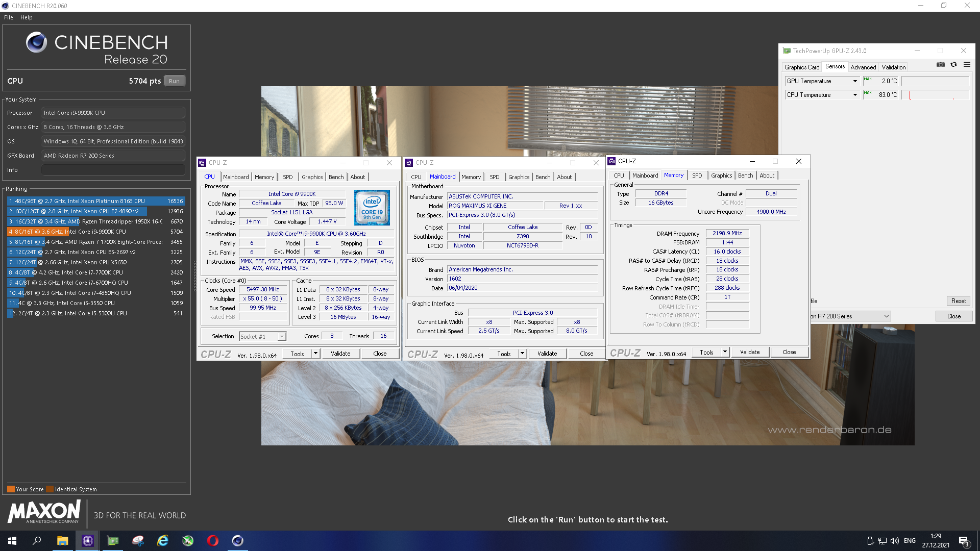
Task: Open Opera browser from the taskbar
Action: (213, 541)
